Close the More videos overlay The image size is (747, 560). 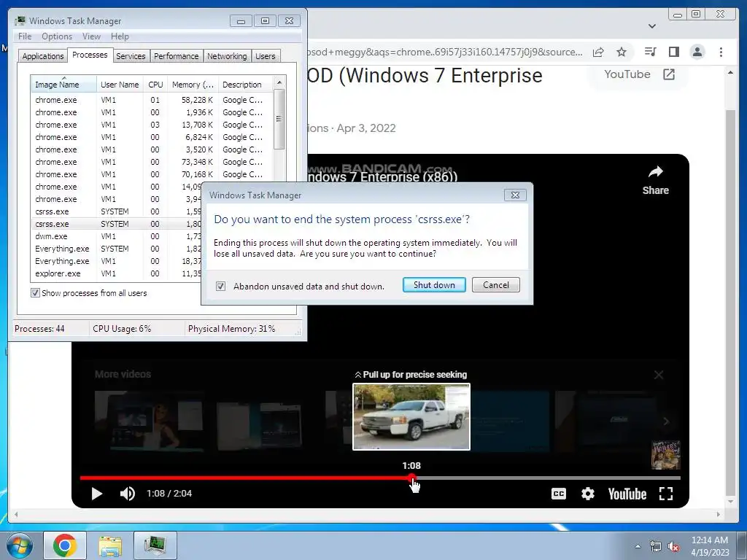click(x=659, y=376)
